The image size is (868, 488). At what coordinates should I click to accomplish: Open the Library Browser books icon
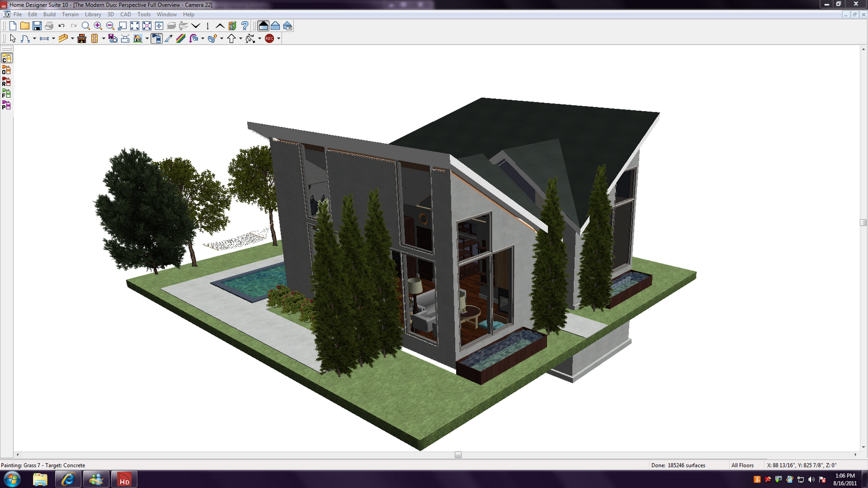pos(232,25)
